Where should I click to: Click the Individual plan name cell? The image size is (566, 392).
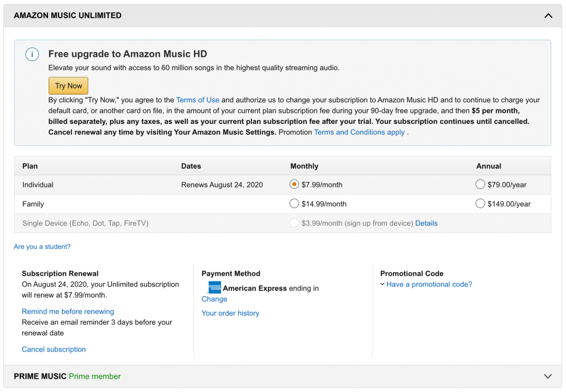click(38, 185)
